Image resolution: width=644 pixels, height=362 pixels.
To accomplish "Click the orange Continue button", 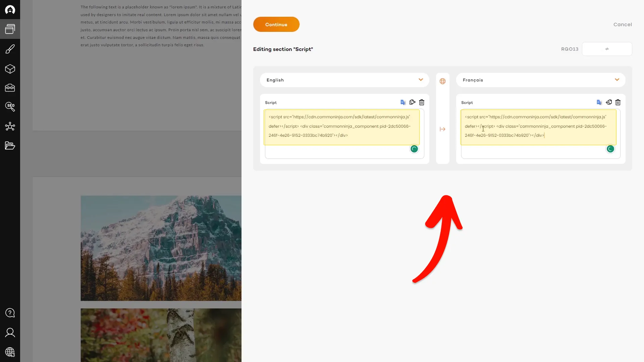I will [x=276, y=24].
